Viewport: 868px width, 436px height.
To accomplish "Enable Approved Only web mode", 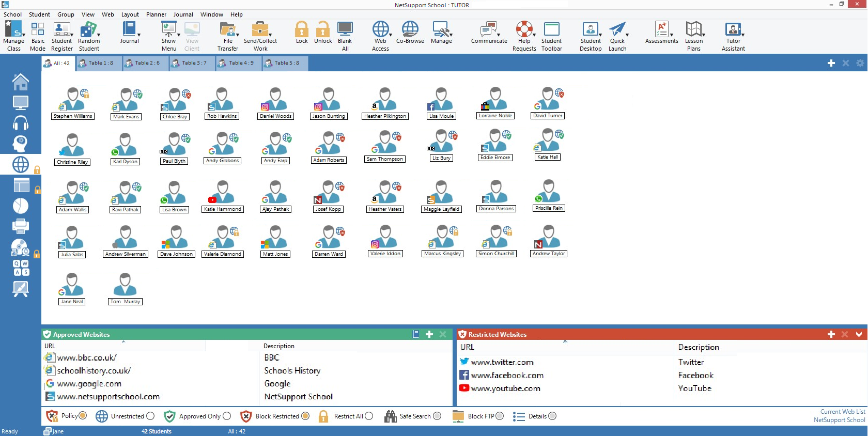I will (227, 416).
